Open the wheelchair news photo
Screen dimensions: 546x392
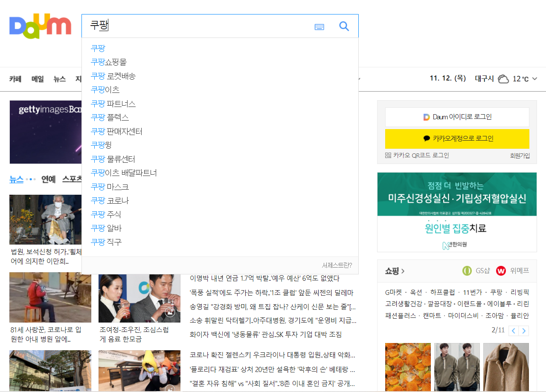[x=46, y=219]
